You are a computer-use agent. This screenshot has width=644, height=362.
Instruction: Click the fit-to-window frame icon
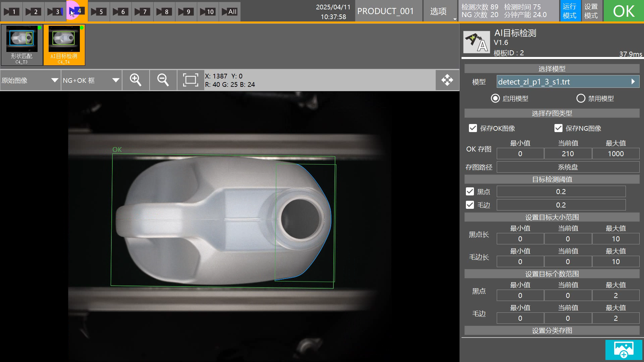(x=190, y=80)
